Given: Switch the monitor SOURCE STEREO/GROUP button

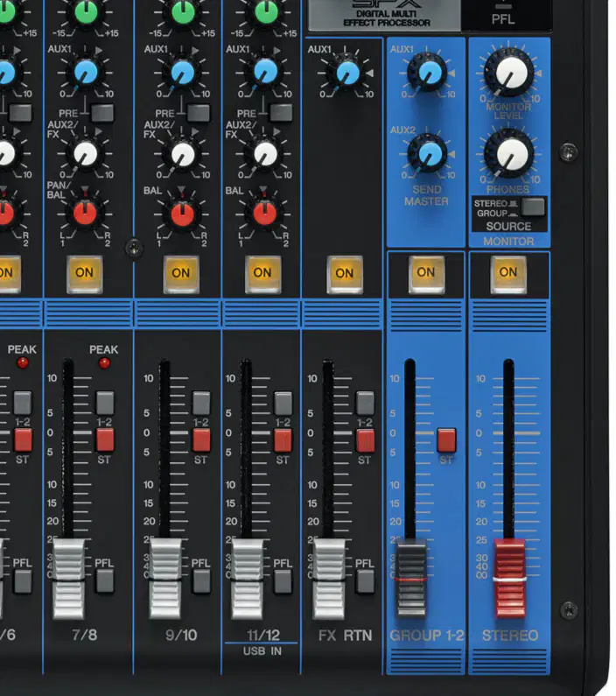Looking at the screenshot, I should pyautogui.click(x=533, y=207).
